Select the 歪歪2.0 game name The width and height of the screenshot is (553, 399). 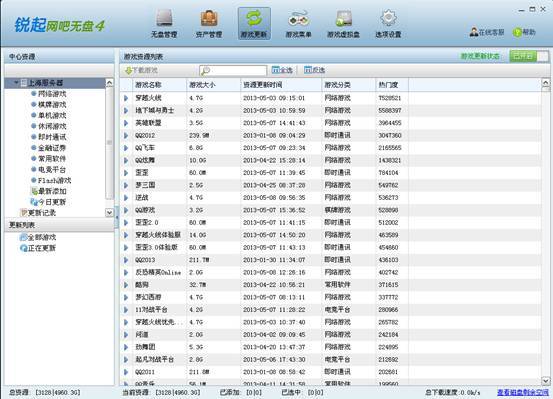point(147,223)
